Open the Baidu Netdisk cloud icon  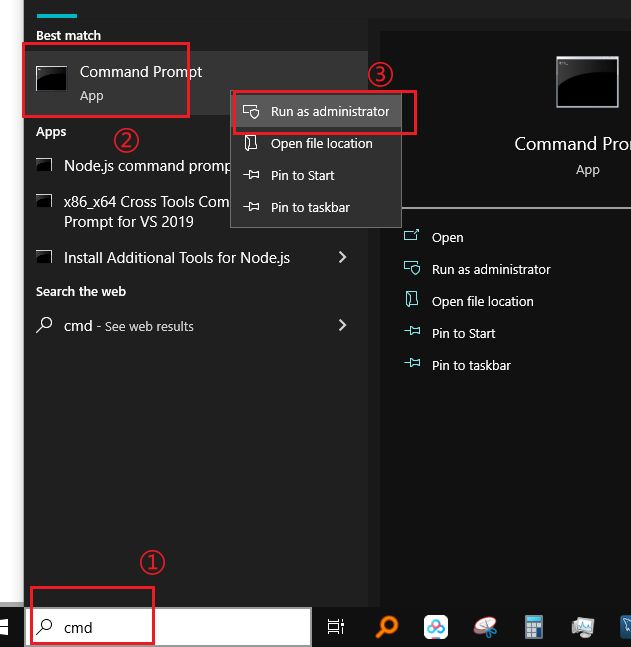(x=435, y=627)
